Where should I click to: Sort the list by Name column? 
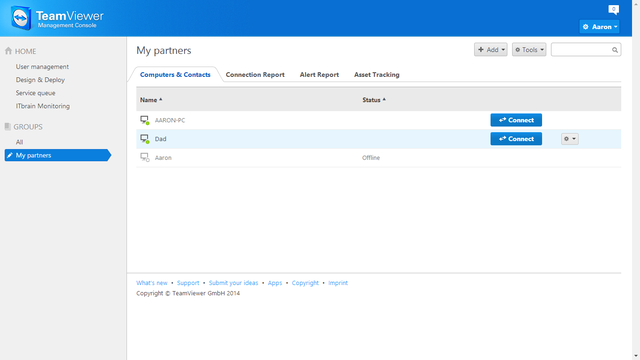[x=151, y=100]
